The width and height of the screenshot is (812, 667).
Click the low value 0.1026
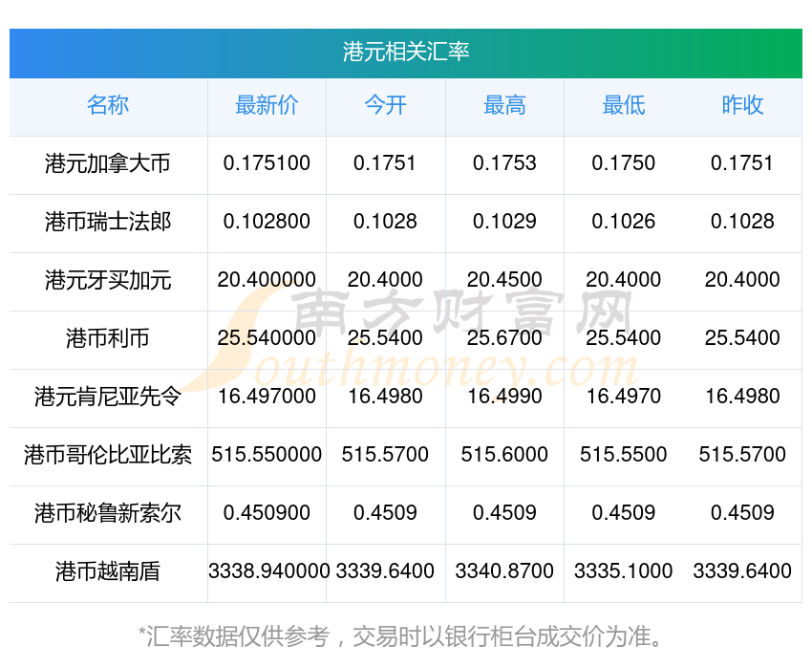tap(624, 222)
